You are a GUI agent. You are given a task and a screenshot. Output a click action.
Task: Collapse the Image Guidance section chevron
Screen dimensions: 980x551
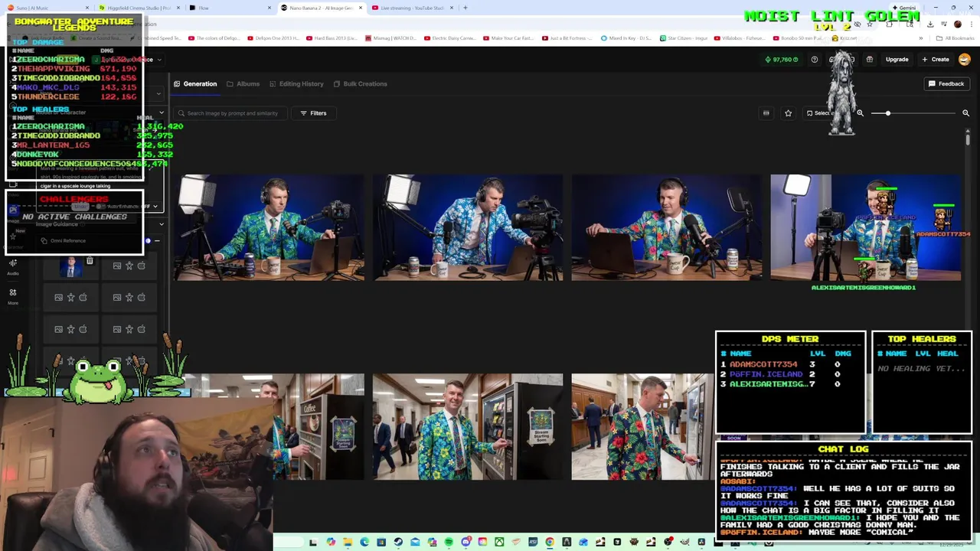point(161,224)
